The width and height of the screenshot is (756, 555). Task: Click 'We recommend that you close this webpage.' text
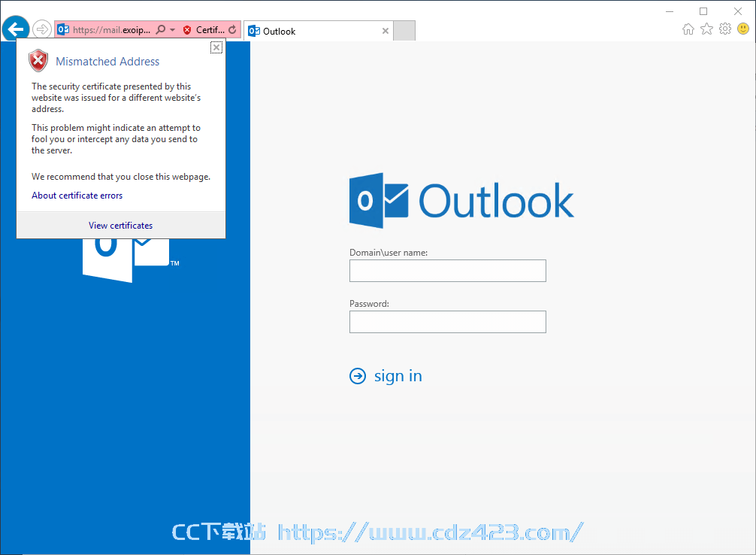pos(121,177)
